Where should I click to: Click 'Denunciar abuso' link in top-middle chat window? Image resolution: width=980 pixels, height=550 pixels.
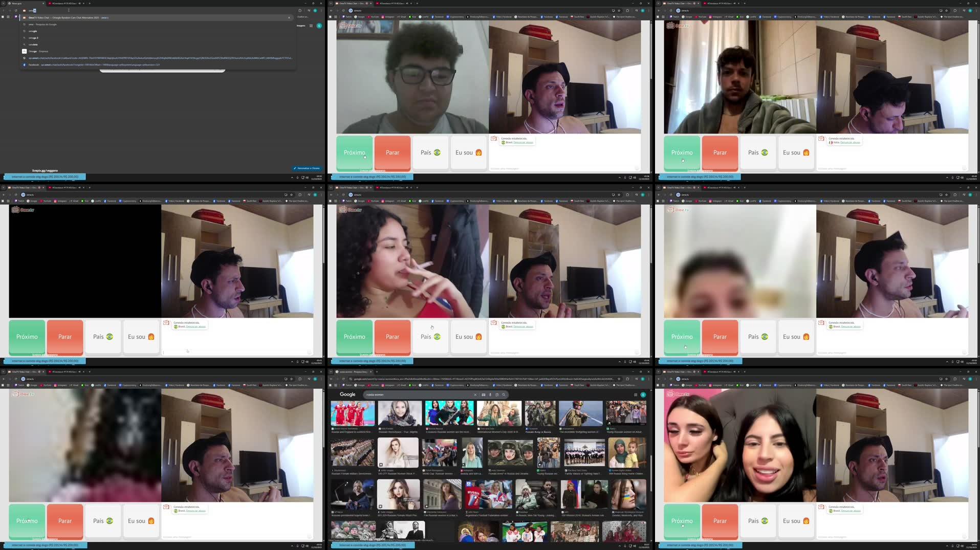point(524,142)
